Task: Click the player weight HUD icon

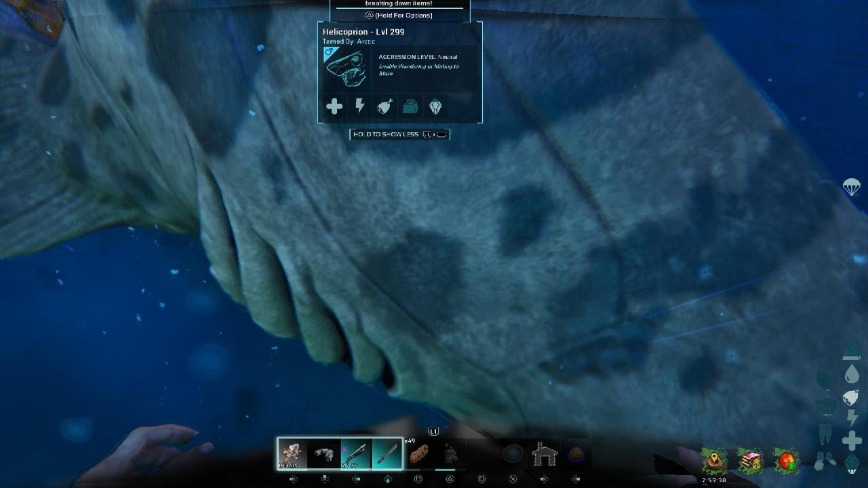Action: [852, 352]
